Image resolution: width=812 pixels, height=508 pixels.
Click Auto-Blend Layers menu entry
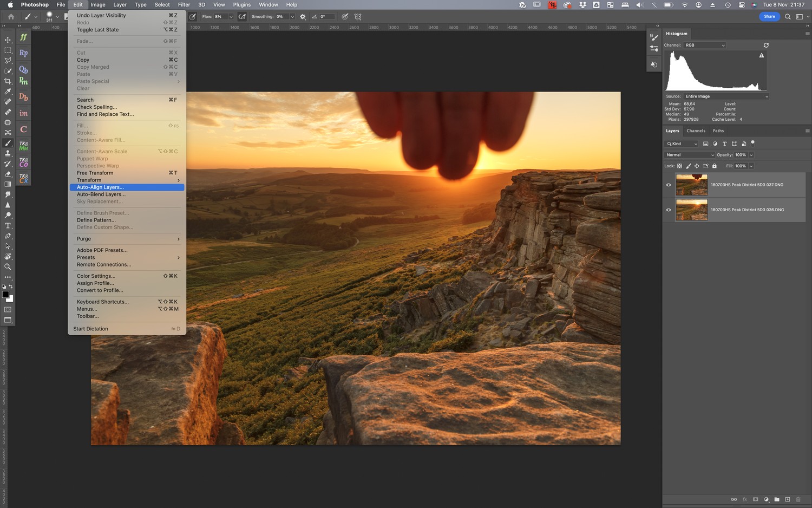[101, 194]
